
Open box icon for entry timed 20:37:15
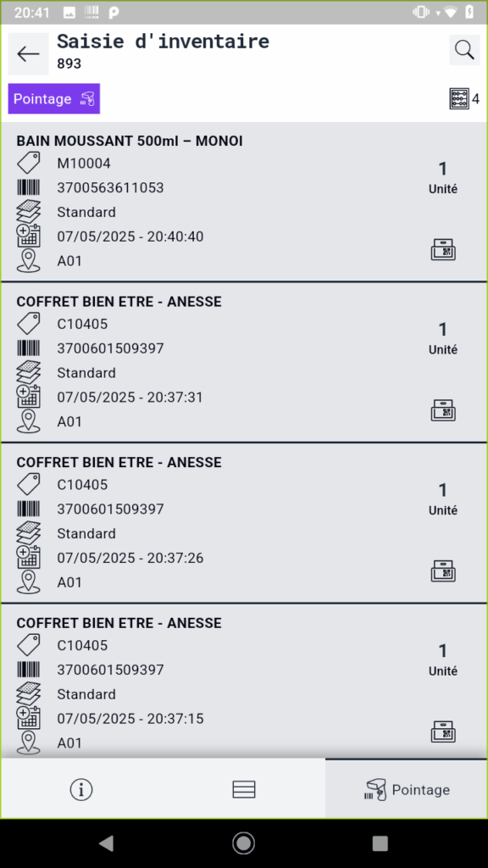443,732
